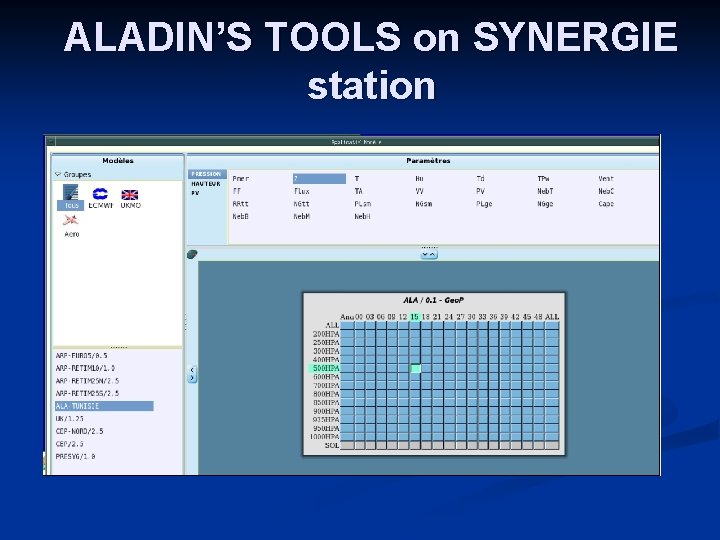
Task: Choose the CEP-NORD/2.5 model
Action: pos(79,431)
